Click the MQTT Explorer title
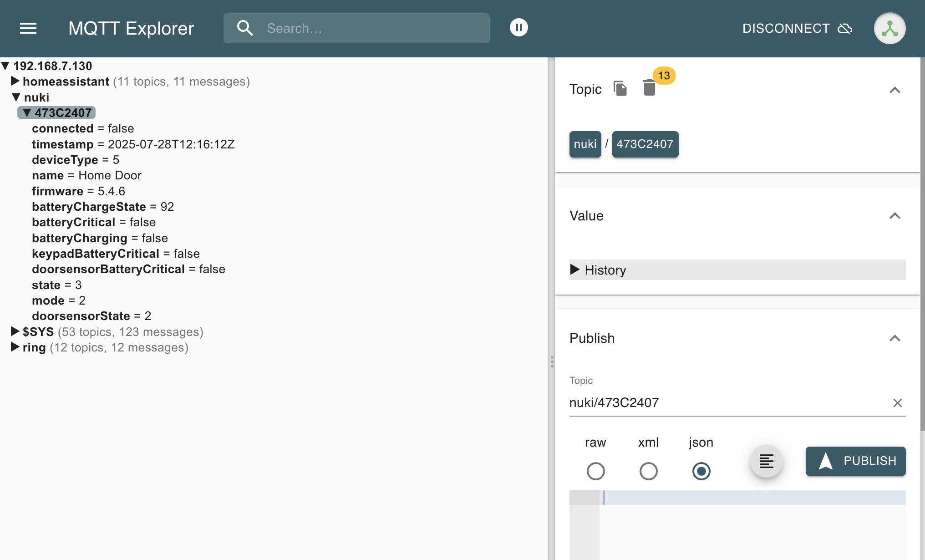Viewport: 925px width, 560px height. pos(131,28)
